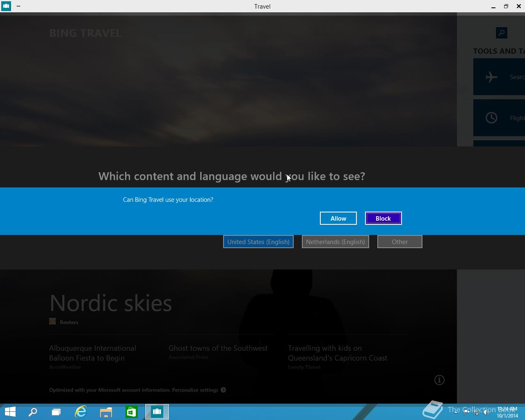Open Task View on taskbar
525x420 pixels.
coord(56,412)
